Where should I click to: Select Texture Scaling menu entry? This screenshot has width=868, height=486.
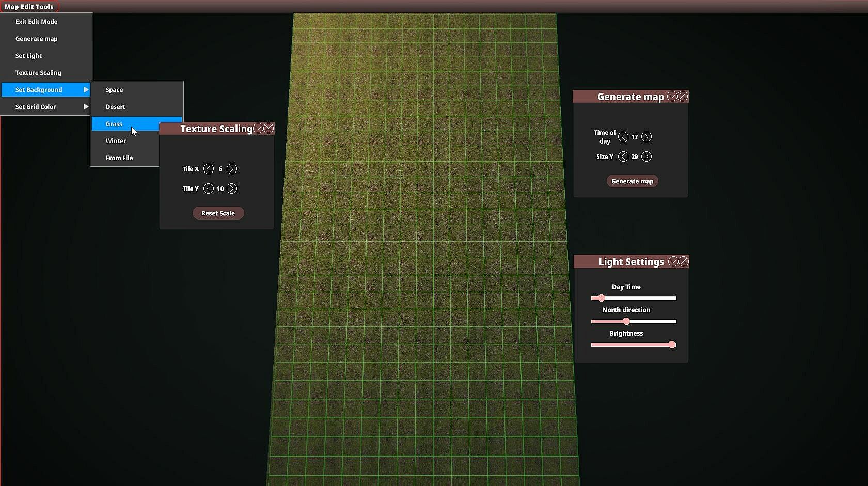pos(46,73)
